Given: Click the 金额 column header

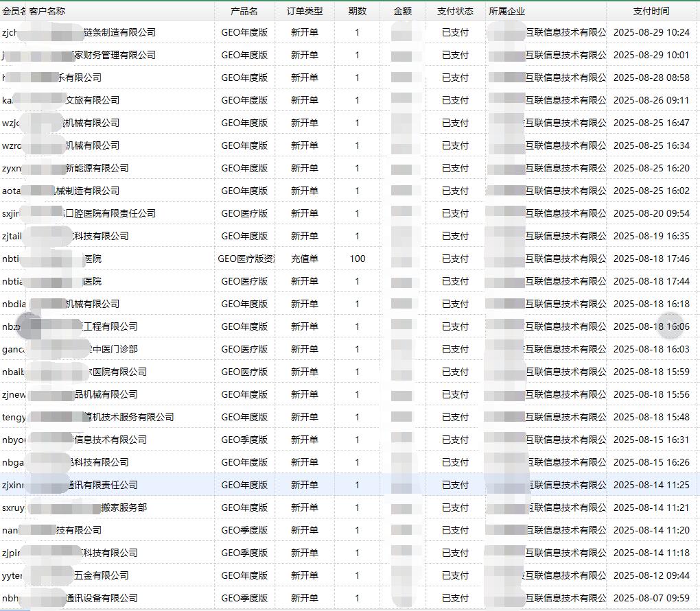Looking at the screenshot, I should [x=402, y=11].
